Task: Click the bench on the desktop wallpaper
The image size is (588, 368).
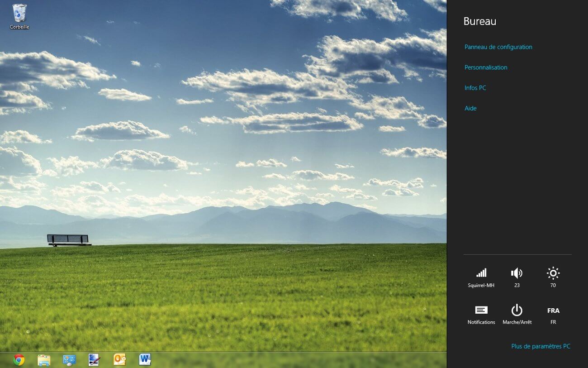Action: [68, 239]
